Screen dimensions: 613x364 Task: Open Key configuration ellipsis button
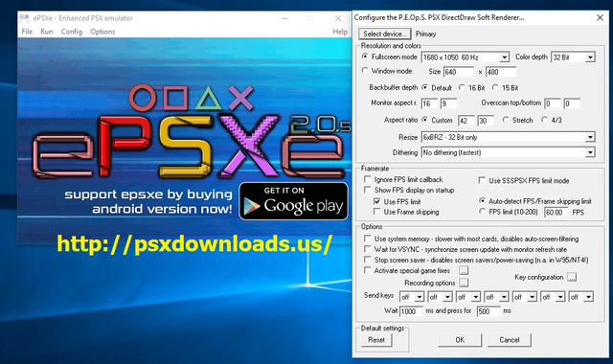572,277
